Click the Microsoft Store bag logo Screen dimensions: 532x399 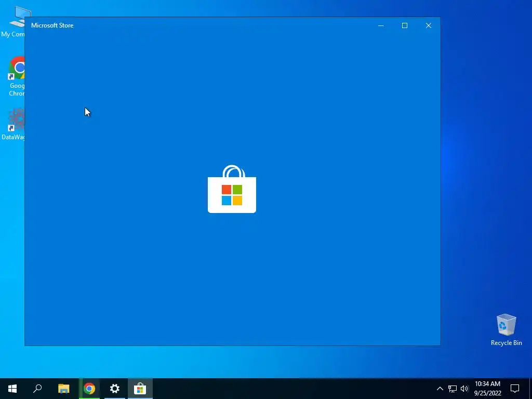(232, 189)
